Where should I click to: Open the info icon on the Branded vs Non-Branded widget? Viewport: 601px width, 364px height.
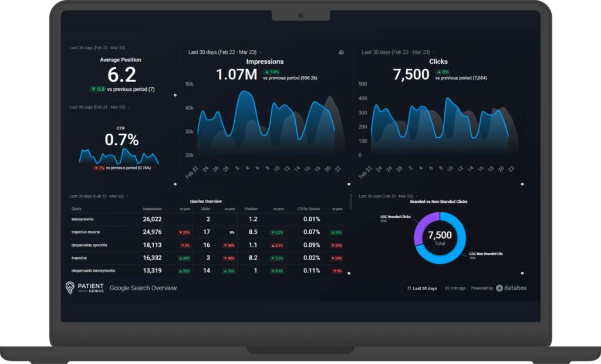[522, 273]
